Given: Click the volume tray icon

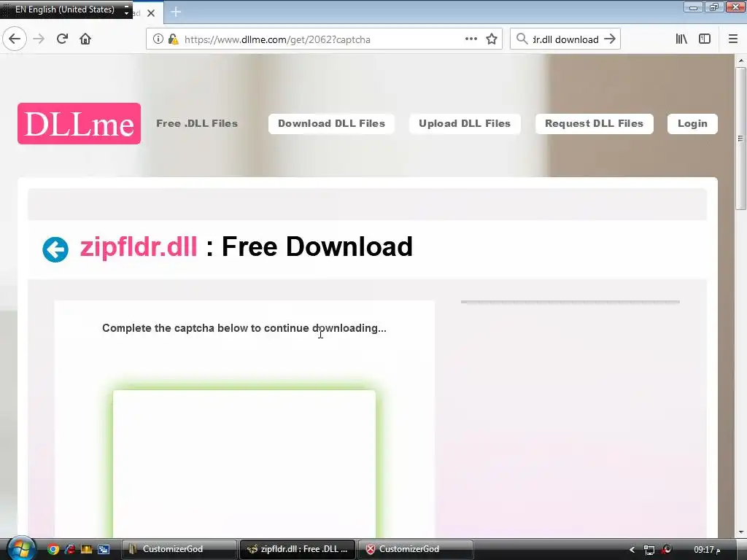Looking at the screenshot, I should coord(667,550).
